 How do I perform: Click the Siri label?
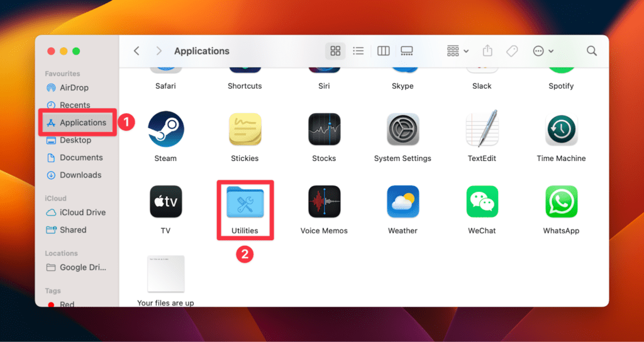(324, 86)
